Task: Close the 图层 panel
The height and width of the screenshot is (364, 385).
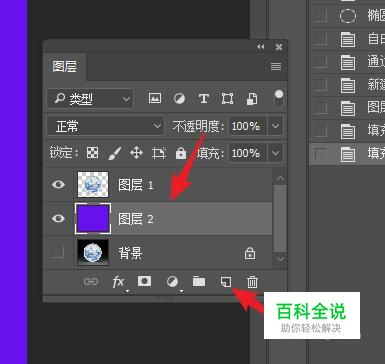Action: pos(279,47)
